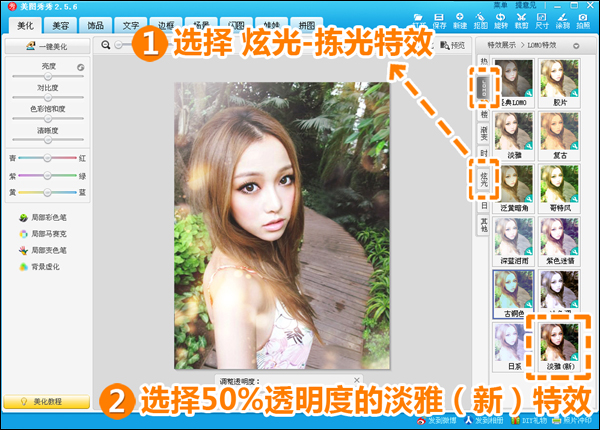
Task: Open the 美化教程 tutorial button
Action: 46,401
